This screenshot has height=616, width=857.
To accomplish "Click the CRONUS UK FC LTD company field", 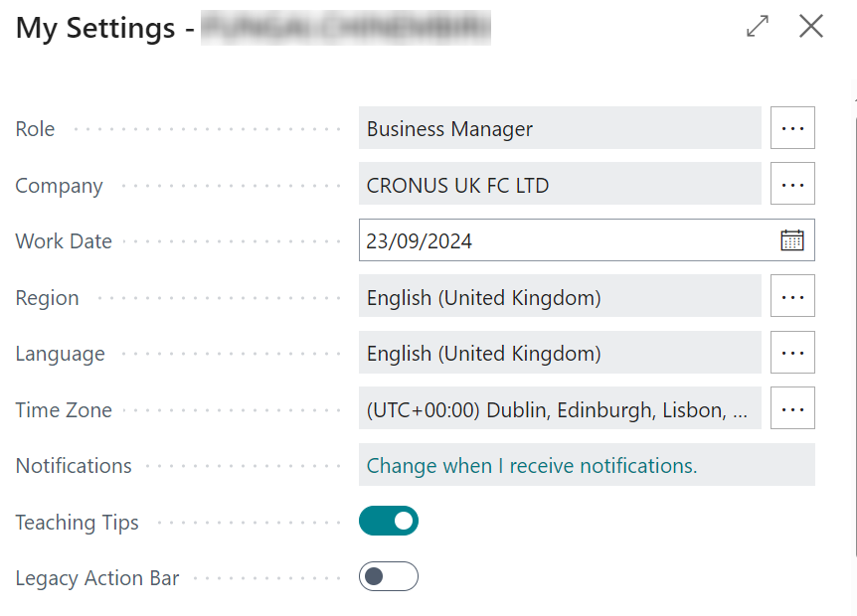I will (x=560, y=184).
